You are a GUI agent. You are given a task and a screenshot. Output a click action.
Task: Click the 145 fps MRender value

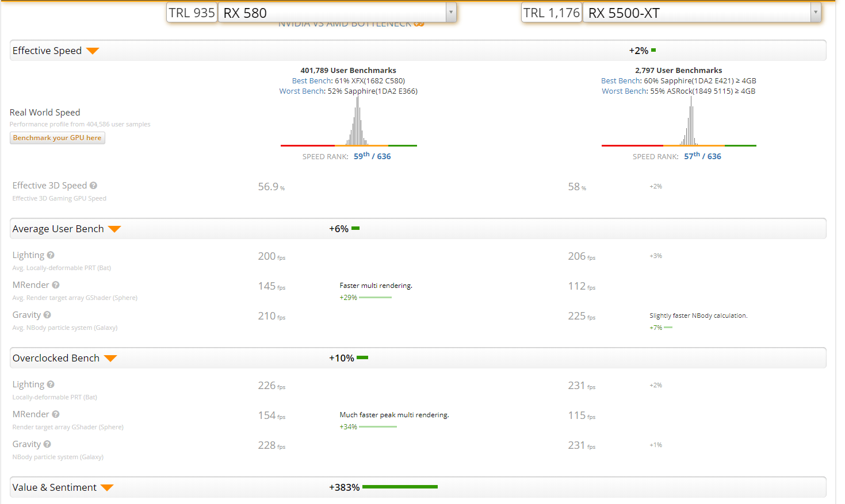point(272,286)
